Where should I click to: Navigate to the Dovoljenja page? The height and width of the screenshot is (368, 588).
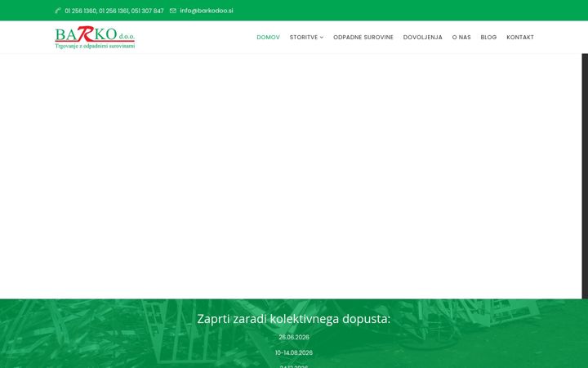pyautogui.click(x=423, y=37)
